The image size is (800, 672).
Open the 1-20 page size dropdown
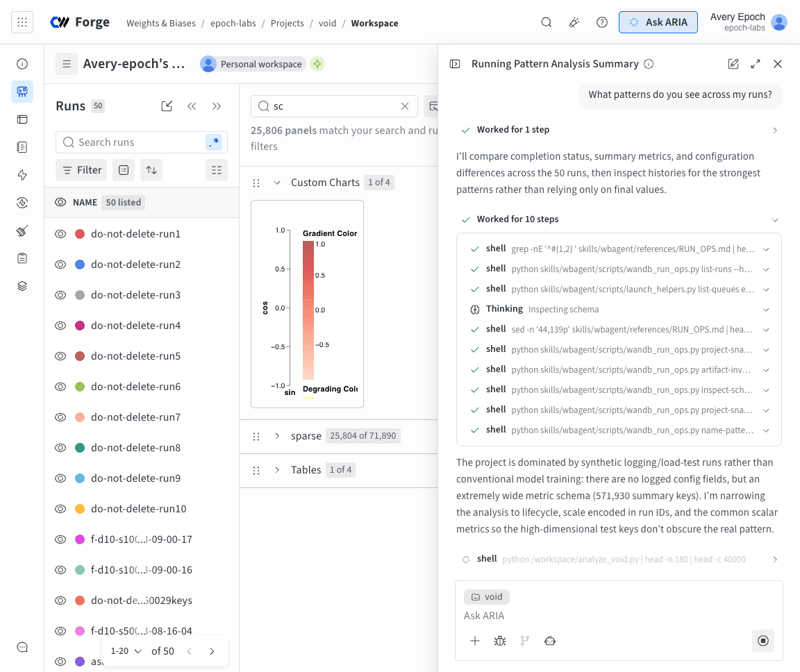click(x=126, y=651)
